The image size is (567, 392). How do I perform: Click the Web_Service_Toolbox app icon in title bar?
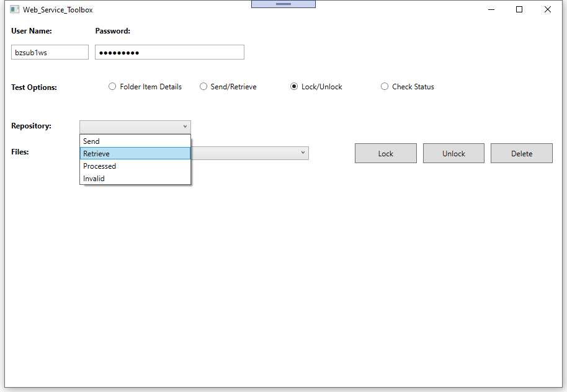click(15, 10)
